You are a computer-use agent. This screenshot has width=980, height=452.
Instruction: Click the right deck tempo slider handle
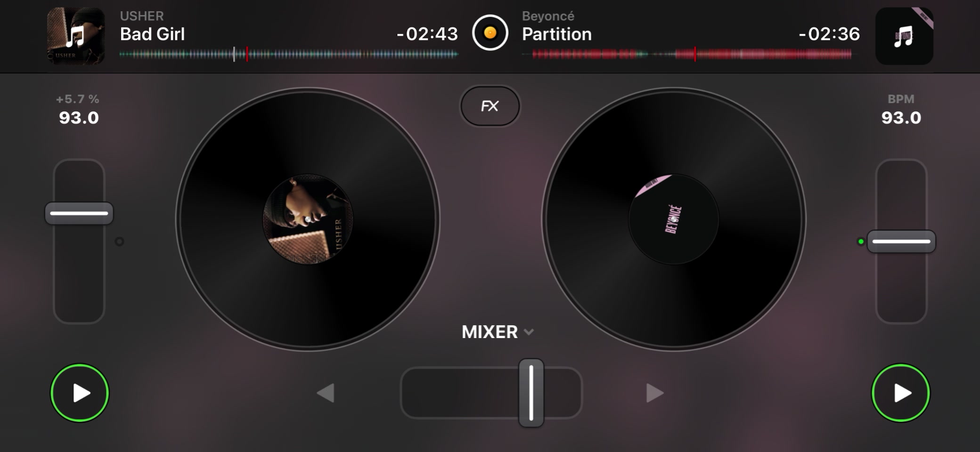coord(901,242)
